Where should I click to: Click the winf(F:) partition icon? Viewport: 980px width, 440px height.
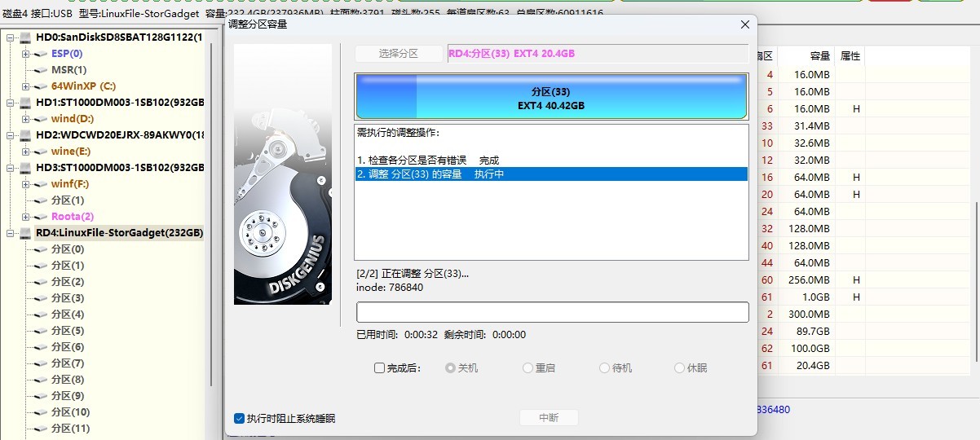click(x=42, y=184)
